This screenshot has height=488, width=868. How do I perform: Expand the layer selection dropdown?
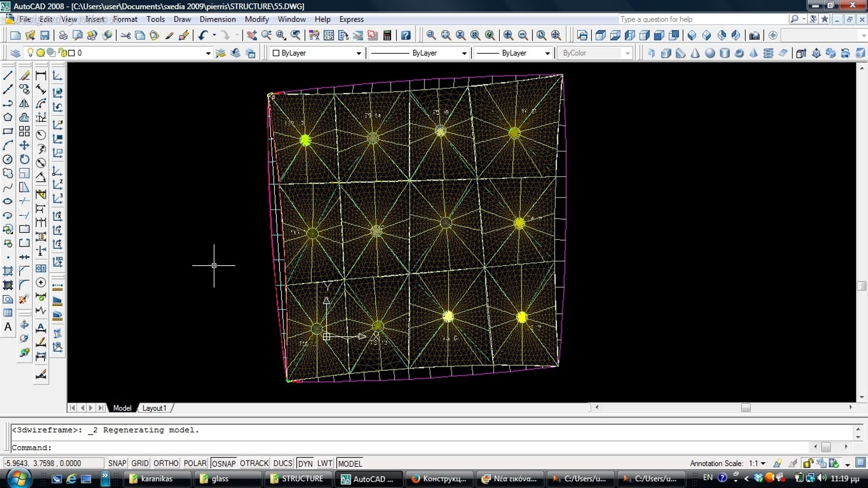(207, 53)
